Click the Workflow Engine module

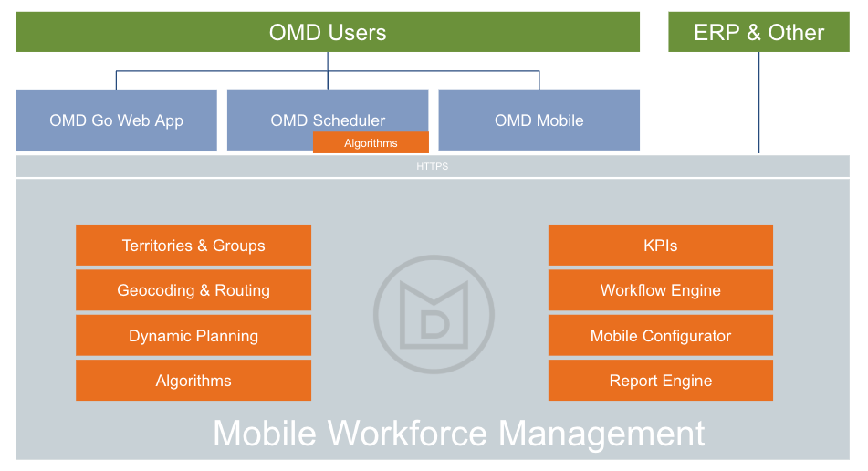(x=660, y=290)
